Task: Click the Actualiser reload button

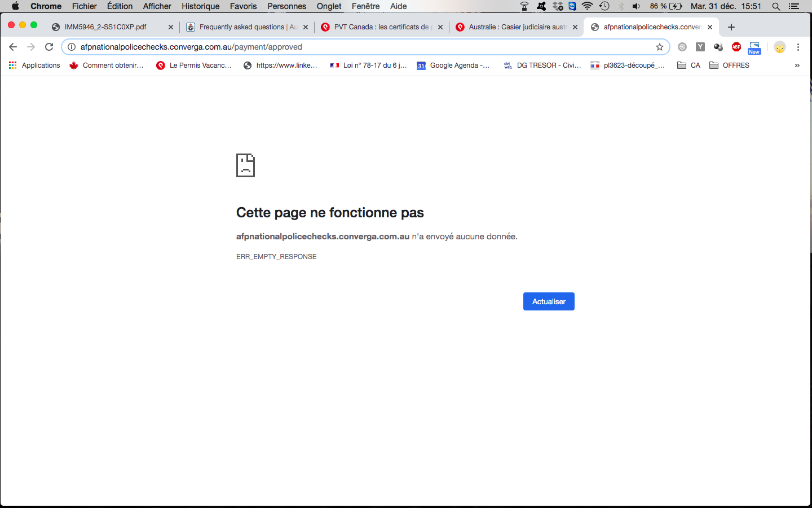Action: coord(548,301)
